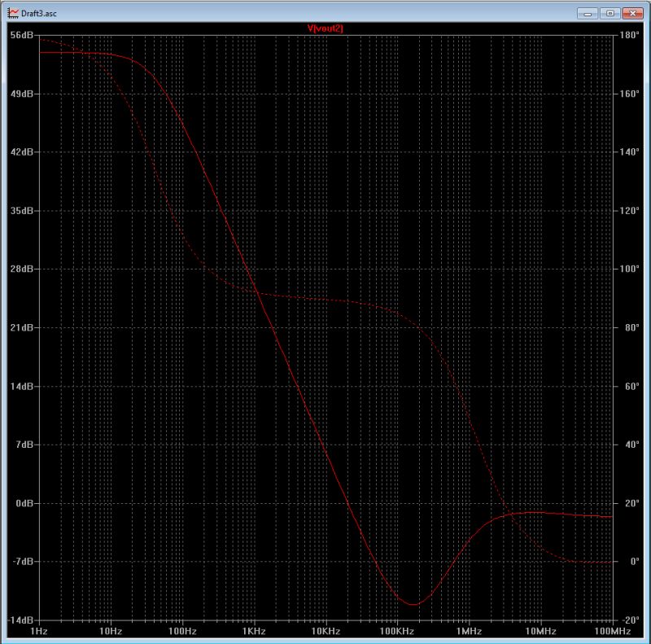Click the right phase axis to edit degree scale

point(631,326)
